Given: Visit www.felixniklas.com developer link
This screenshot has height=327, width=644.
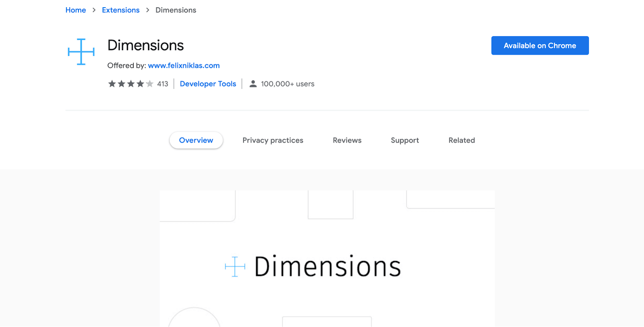Looking at the screenshot, I should (184, 66).
